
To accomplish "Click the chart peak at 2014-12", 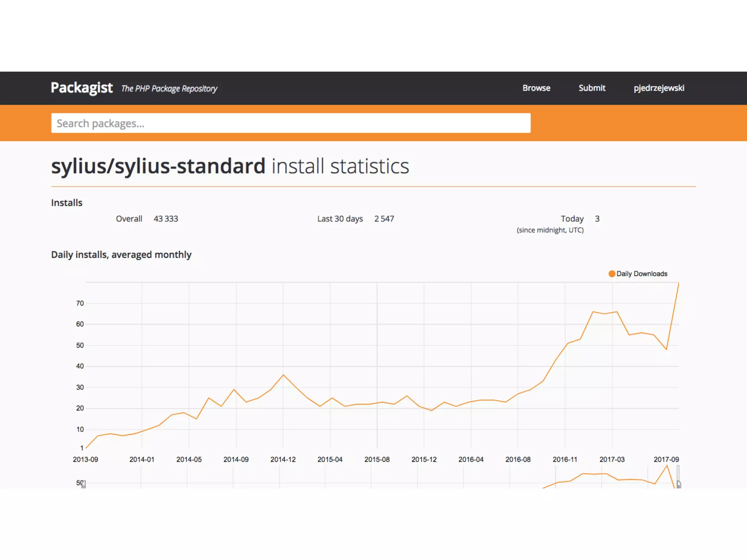I will (x=283, y=375).
